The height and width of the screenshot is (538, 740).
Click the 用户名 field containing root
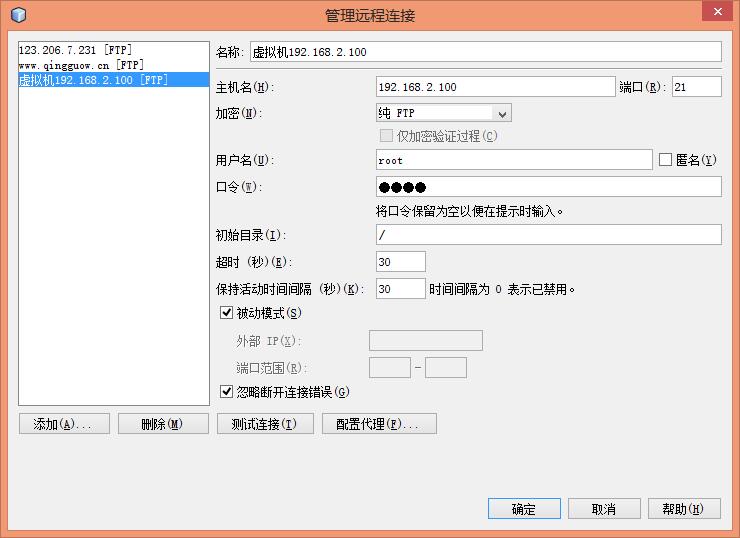(x=514, y=160)
